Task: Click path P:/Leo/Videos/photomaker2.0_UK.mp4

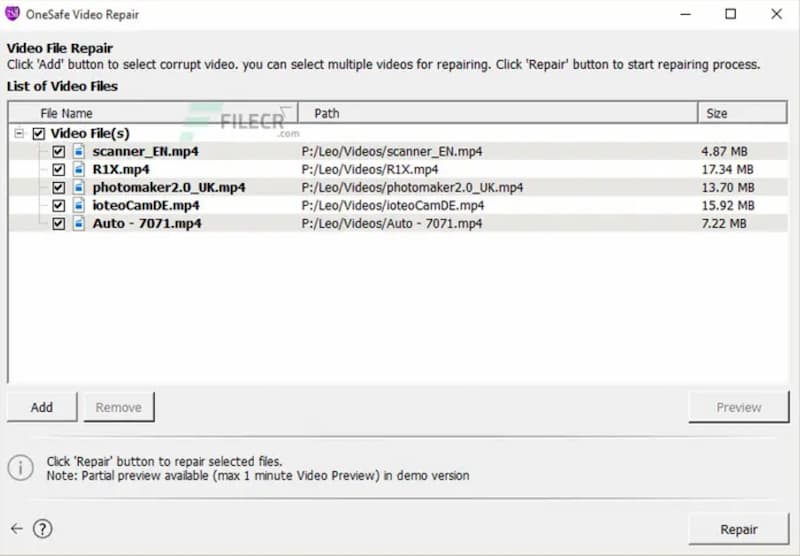Action: (412, 187)
